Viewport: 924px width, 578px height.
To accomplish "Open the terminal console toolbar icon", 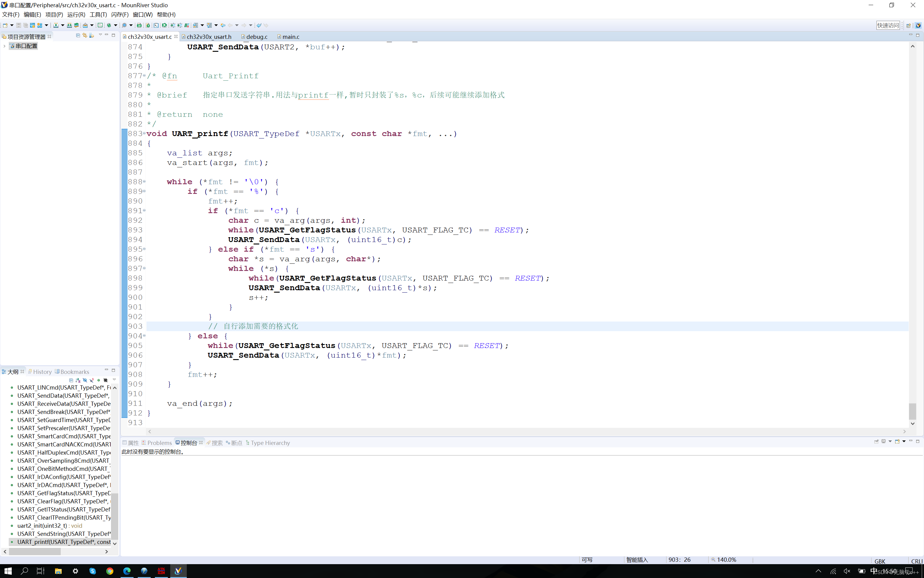I will coord(156,25).
